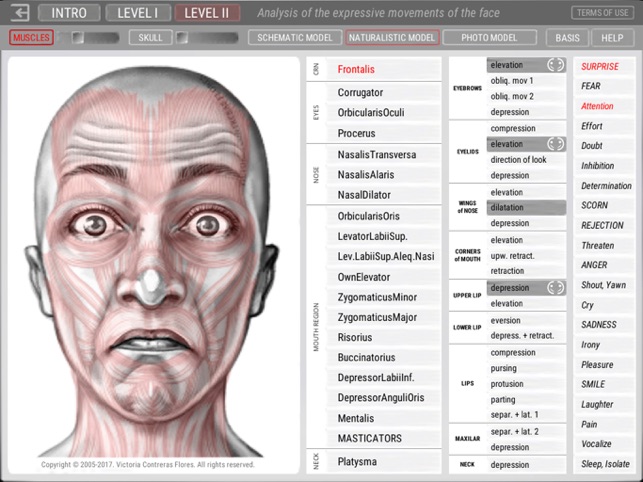643x482 pixels.
Task: Select the NasalDilator muscle
Action: (x=384, y=195)
